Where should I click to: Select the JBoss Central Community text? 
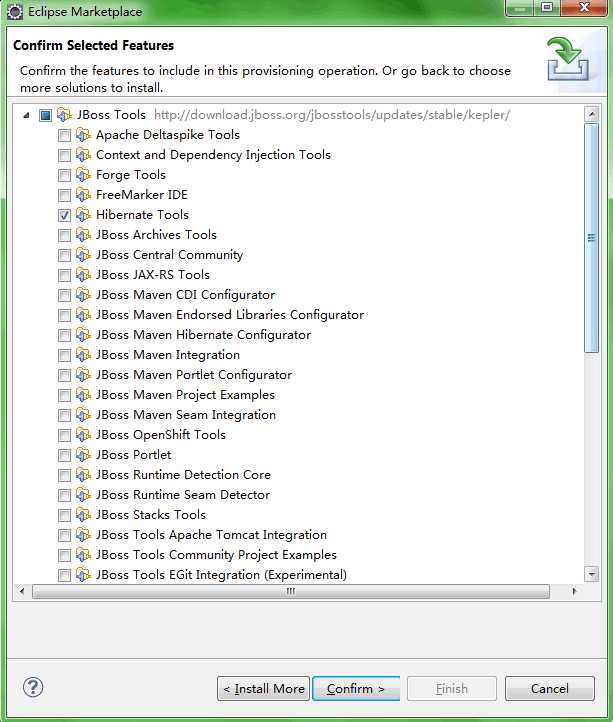click(169, 255)
